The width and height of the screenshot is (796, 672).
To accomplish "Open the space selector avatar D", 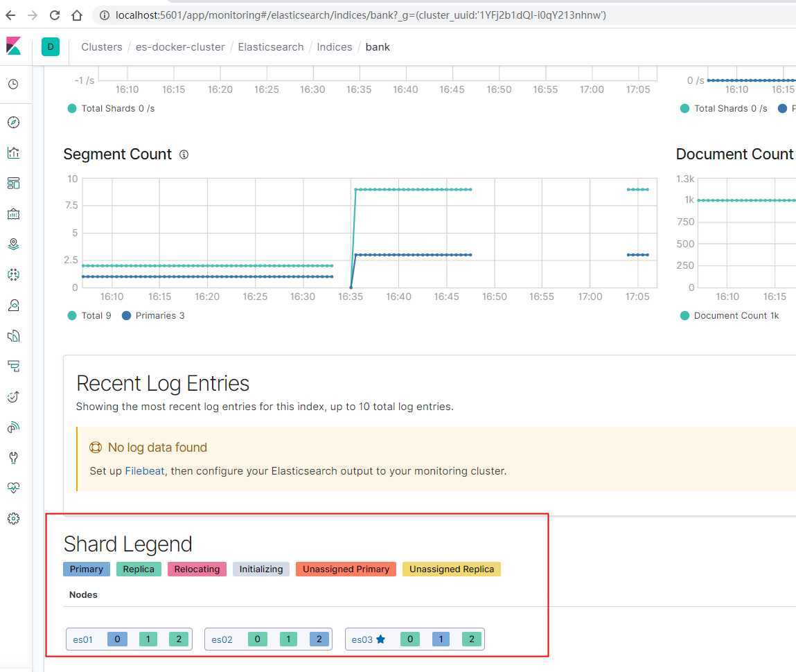I will click(51, 46).
